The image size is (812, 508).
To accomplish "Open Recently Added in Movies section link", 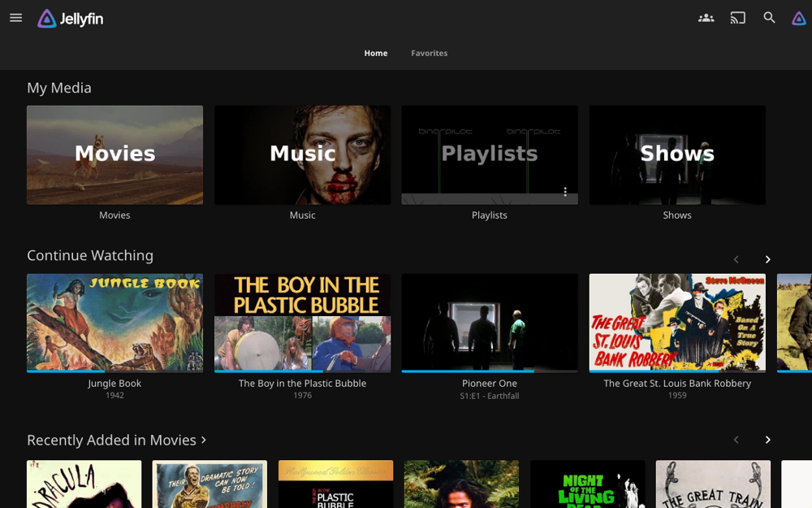I will pyautogui.click(x=116, y=440).
